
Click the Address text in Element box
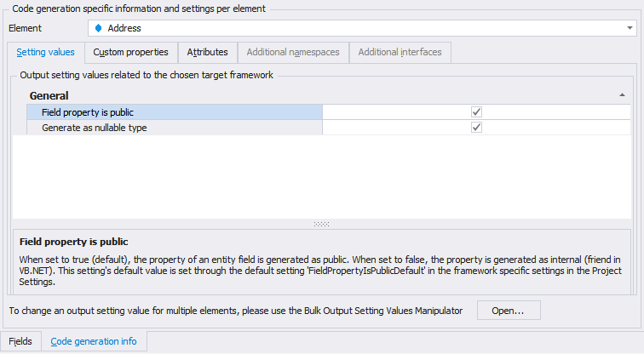[x=124, y=28]
